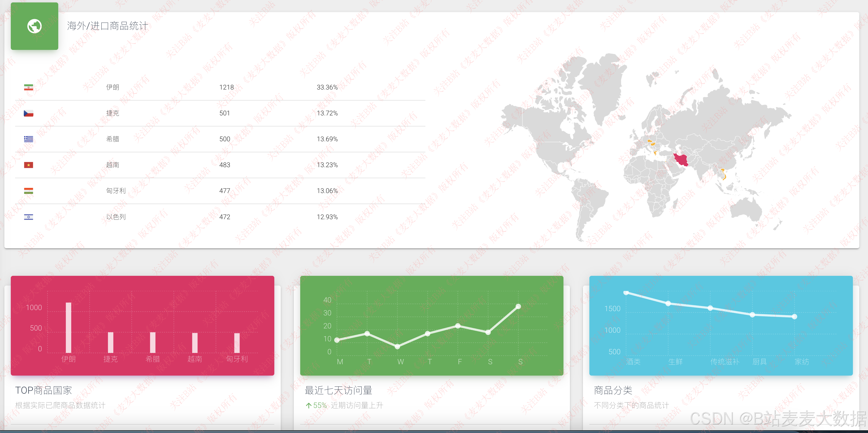Click the TOP商品国家 card title
The height and width of the screenshot is (433, 868).
(43, 390)
